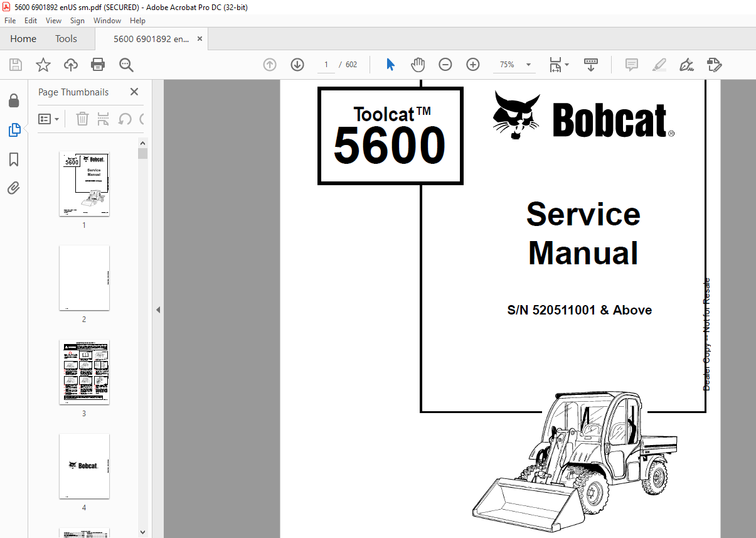The width and height of the screenshot is (756, 538).
Task: Select page 3 thumbnail
Action: tap(84, 372)
